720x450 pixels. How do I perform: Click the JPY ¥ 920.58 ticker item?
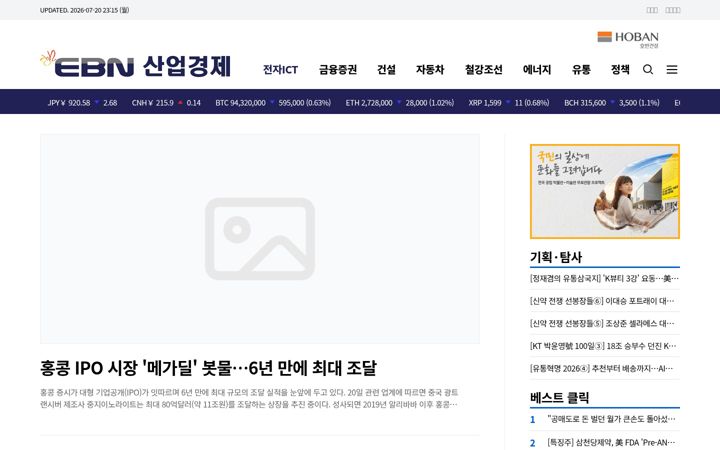pos(82,103)
